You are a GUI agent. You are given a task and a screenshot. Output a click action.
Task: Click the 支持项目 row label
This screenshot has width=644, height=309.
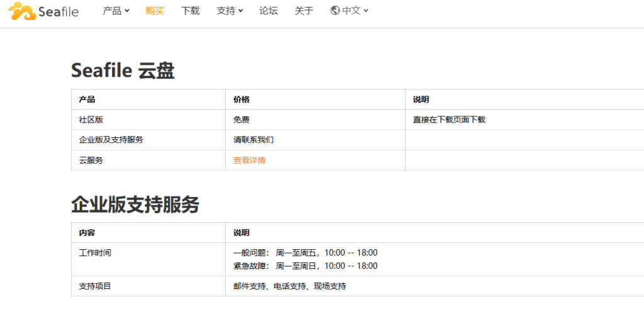coord(95,286)
